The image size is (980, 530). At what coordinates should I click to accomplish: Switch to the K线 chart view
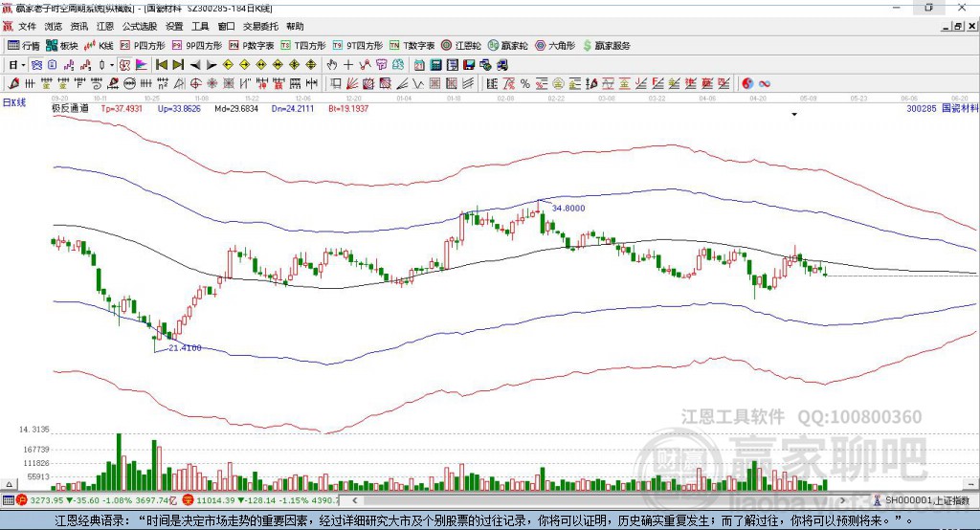coord(99,46)
